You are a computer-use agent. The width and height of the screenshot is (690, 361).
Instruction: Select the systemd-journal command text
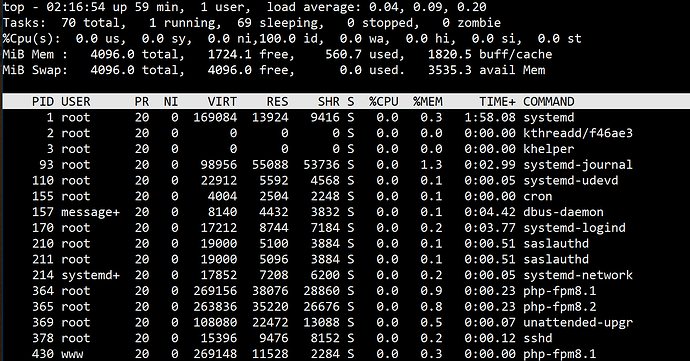(578, 165)
